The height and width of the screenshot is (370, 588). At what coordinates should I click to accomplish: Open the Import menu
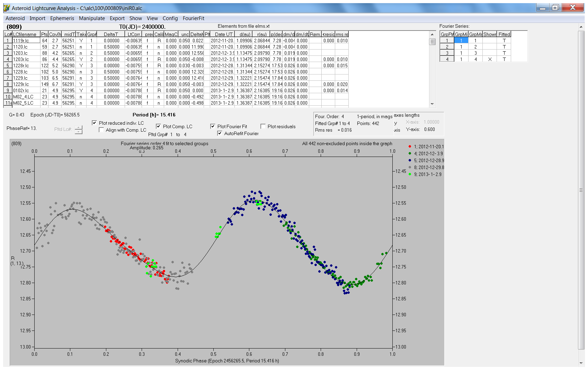37,18
